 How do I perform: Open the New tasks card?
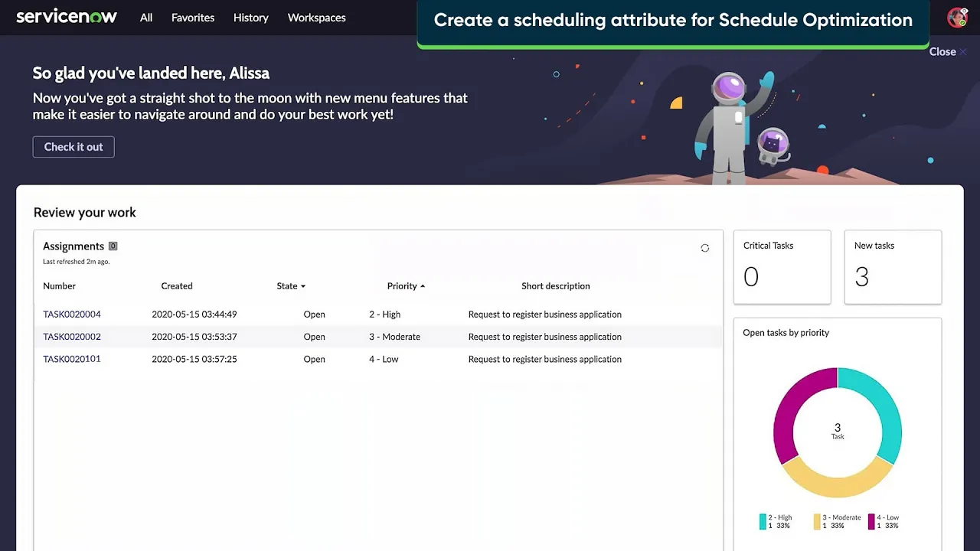coord(893,267)
